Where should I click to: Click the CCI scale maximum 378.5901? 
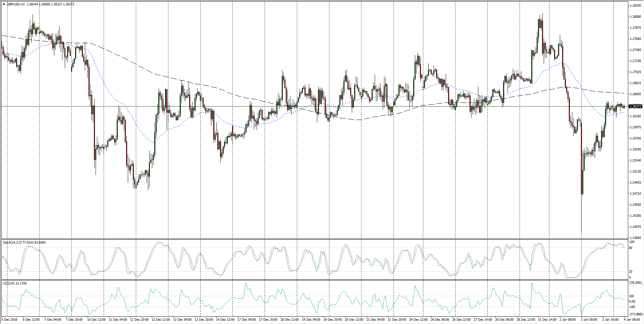635,283
